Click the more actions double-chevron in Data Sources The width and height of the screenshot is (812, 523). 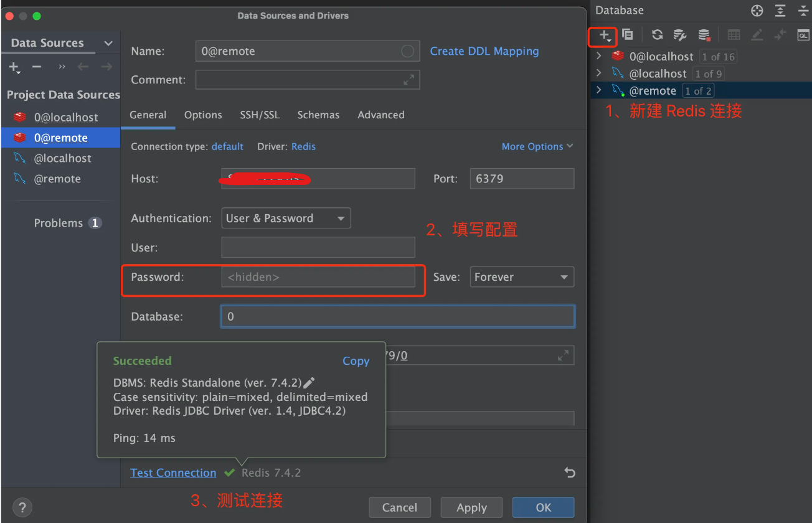[x=62, y=67]
